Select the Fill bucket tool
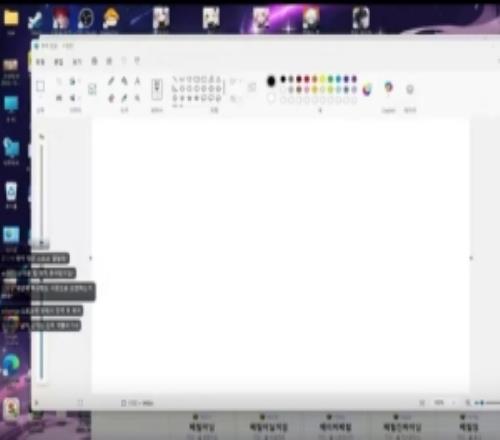500x440 pixels. click(124, 81)
